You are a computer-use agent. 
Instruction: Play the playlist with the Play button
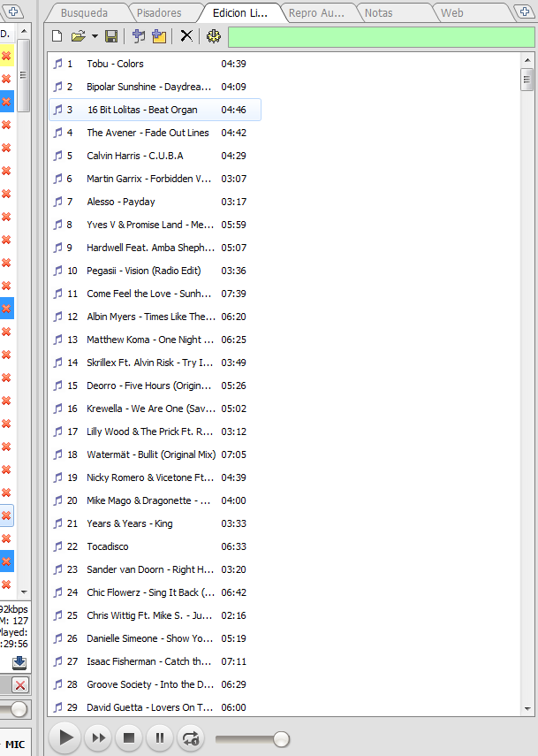tap(64, 737)
